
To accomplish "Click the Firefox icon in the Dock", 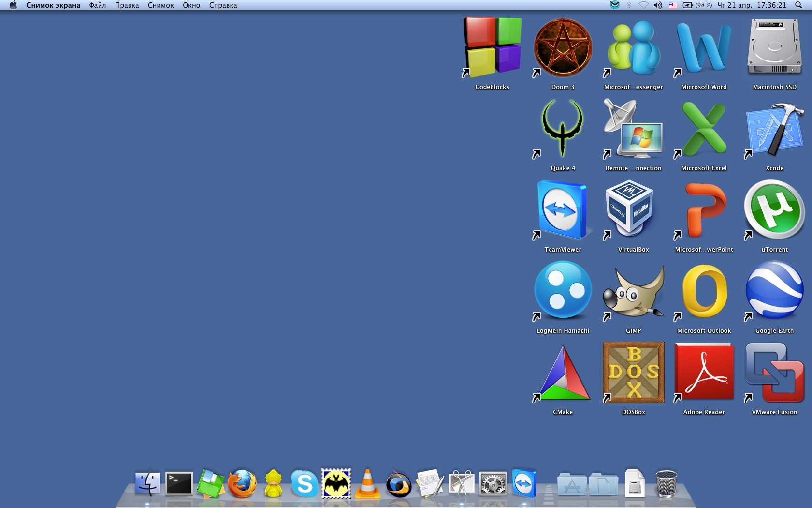I will (x=242, y=484).
